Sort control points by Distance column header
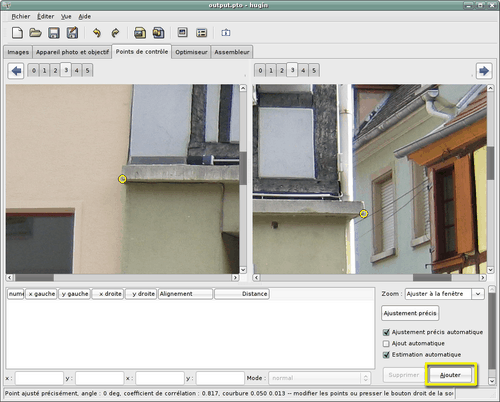 tap(242, 294)
